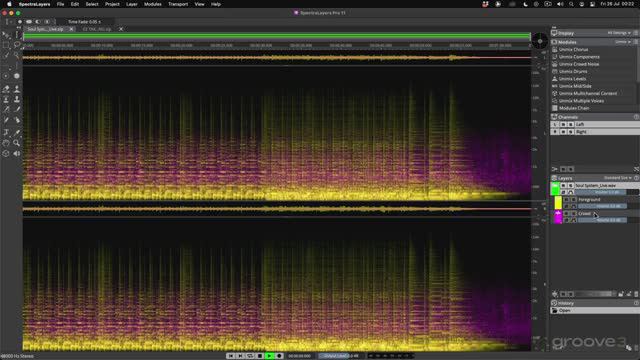Select the speaker playback tool
Viewport: 640px width, 360px height.
coord(17,153)
